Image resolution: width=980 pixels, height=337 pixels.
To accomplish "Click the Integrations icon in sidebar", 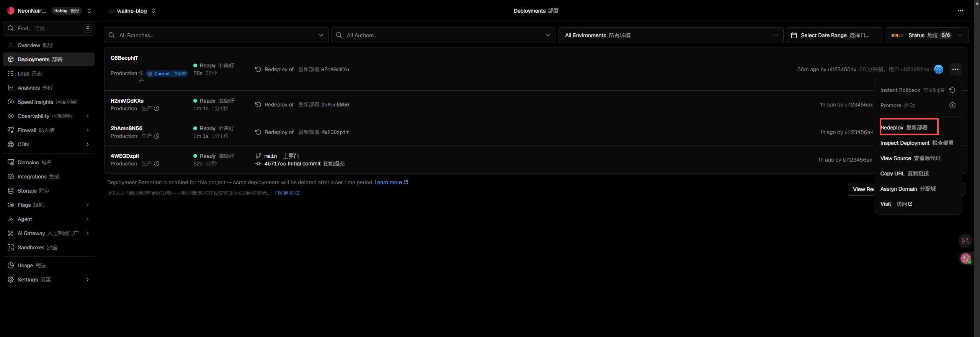I will pyautogui.click(x=11, y=177).
